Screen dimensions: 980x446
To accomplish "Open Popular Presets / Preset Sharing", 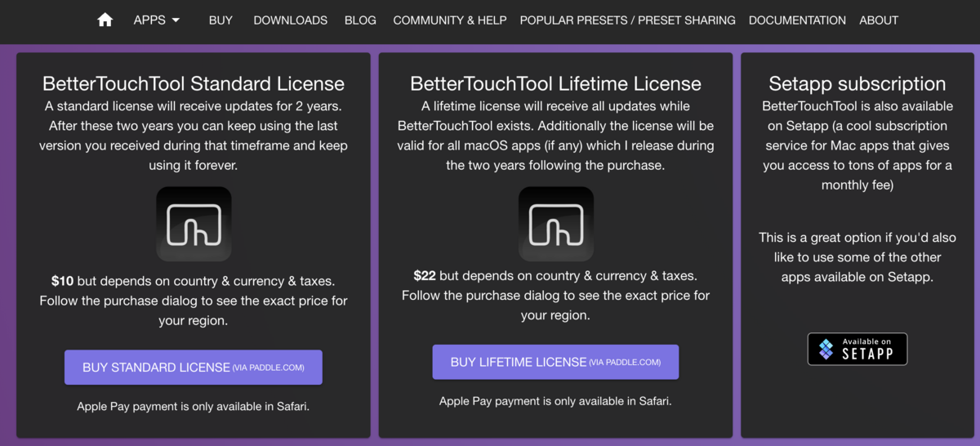I will 627,20.
